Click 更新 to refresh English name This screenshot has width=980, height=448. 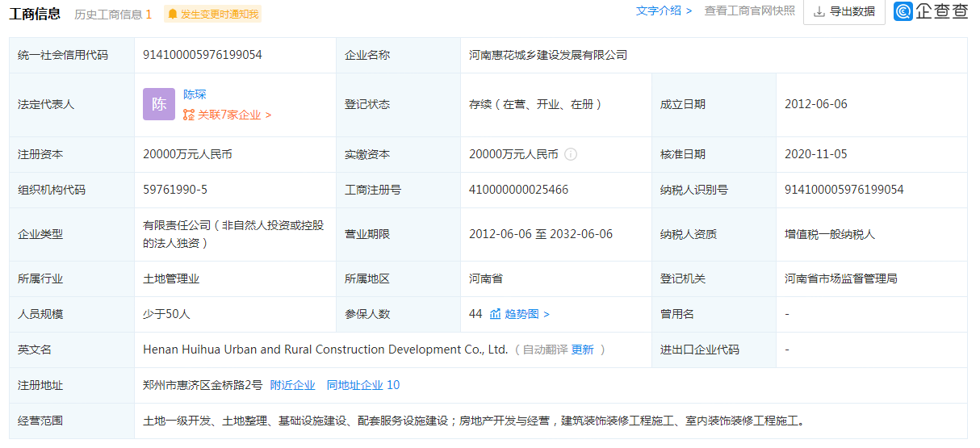pyautogui.click(x=582, y=350)
